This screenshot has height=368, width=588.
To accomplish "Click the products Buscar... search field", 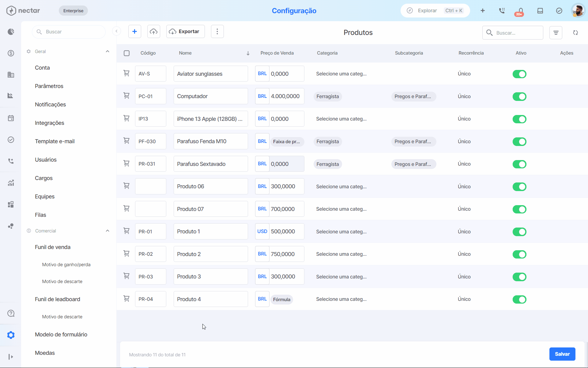I will [513, 33].
